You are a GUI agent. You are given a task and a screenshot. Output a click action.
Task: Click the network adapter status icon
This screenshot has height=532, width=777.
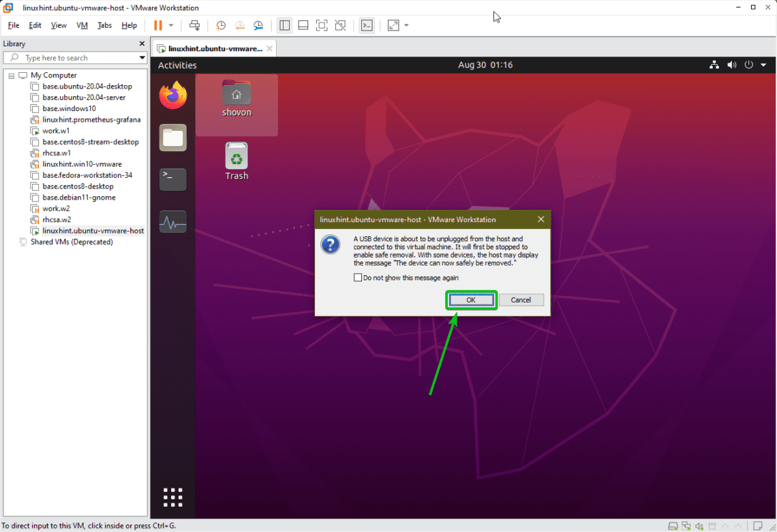click(x=686, y=525)
